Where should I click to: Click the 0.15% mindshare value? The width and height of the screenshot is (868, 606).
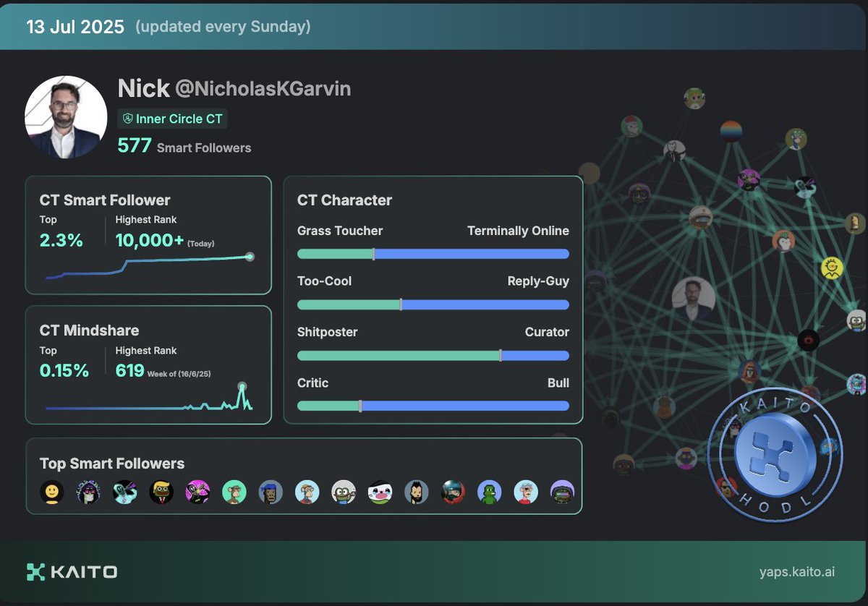(x=64, y=371)
